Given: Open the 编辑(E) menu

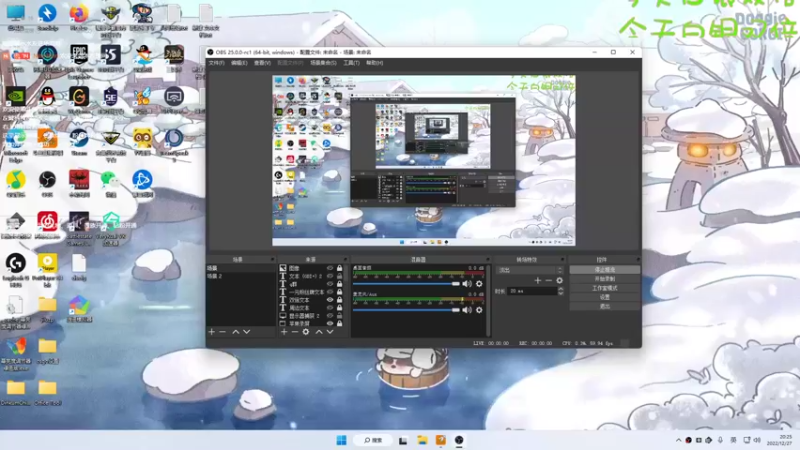Looking at the screenshot, I should (x=239, y=63).
